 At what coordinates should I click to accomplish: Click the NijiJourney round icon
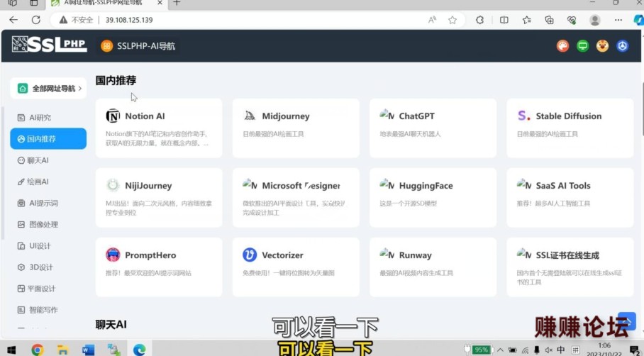pyautogui.click(x=113, y=185)
